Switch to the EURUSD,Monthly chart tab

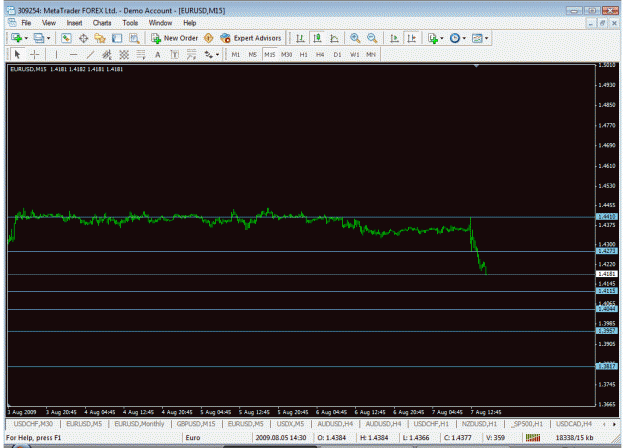pyautogui.click(x=139, y=424)
